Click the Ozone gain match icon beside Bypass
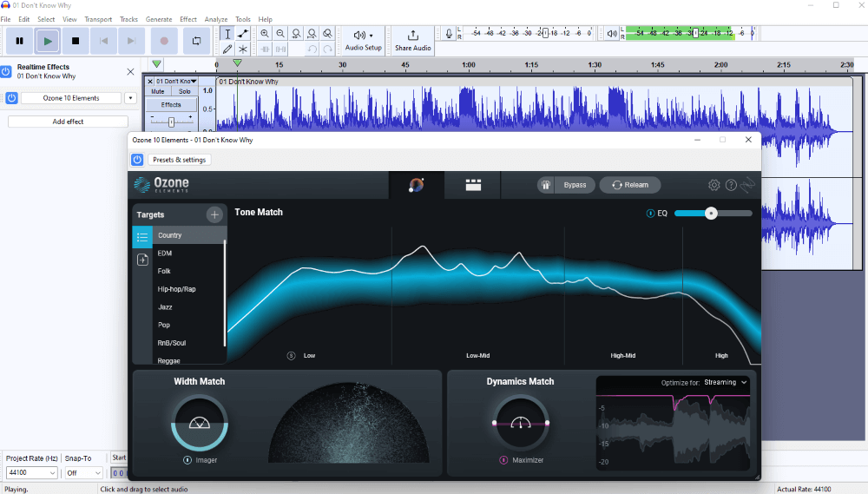Viewport: 868px width, 494px height. pyautogui.click(x=546, y=185)
